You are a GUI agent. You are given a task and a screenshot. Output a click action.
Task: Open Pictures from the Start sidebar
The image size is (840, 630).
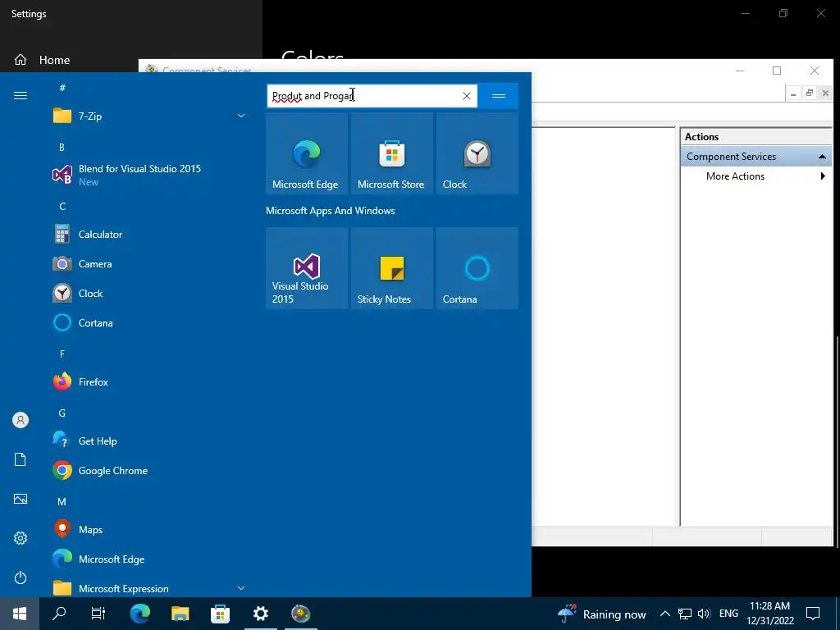(x=21, y=499)
